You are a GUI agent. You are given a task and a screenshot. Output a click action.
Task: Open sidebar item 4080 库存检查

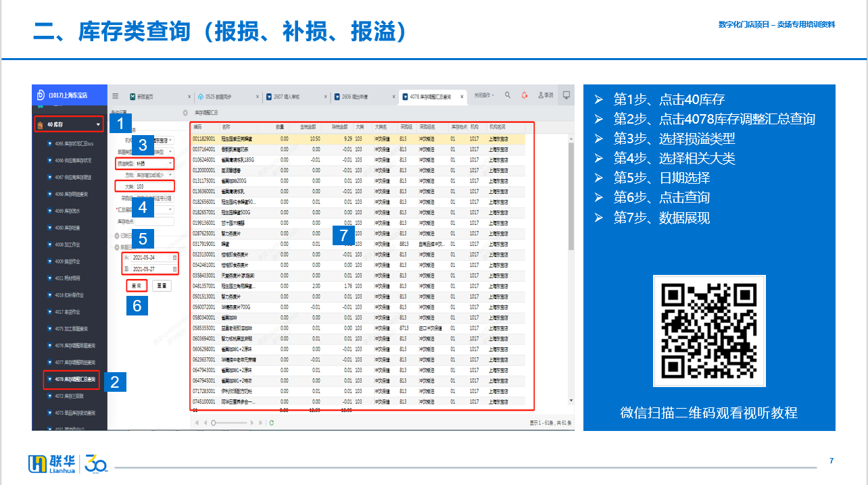pyautogui.click(x=64, y=228)
